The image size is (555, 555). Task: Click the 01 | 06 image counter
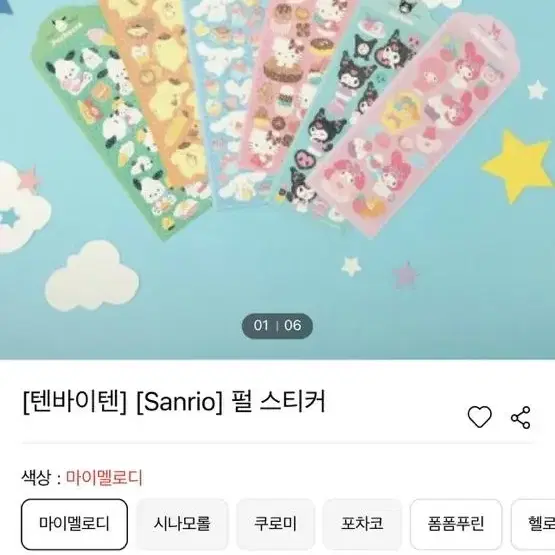click(x=277, y=326)
